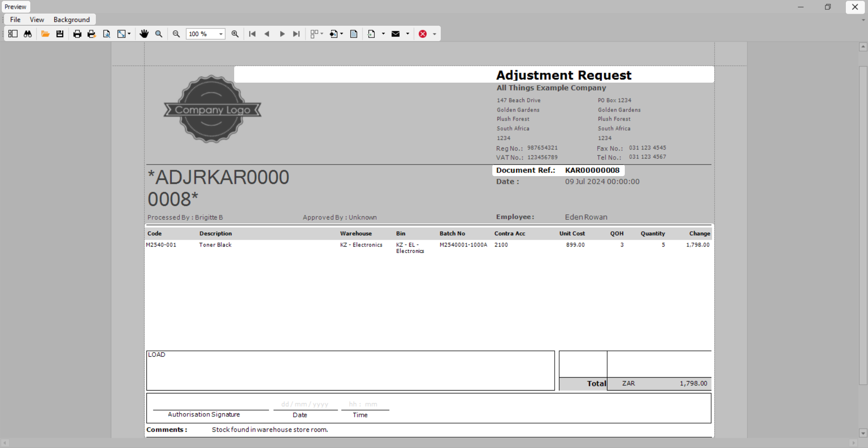The image size is (868, 448).
Task: Click the Company Logo image
Action: click(212, 109)
